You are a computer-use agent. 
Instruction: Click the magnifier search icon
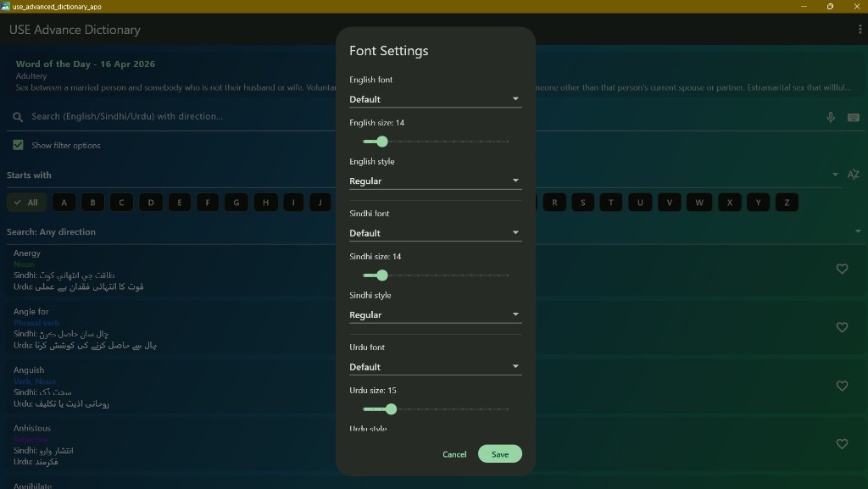(x=18, y=117)
